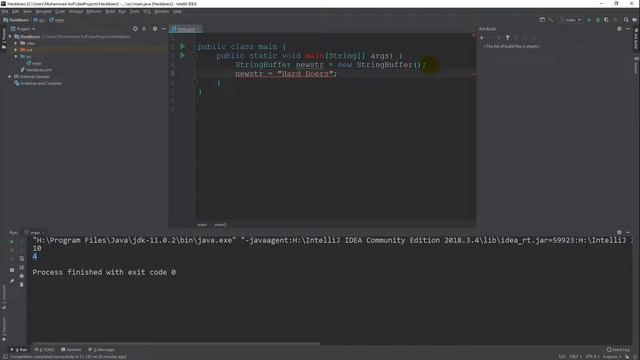Image resolution: width=640 pixels, height=360 pixels.
Task: Select Harddown.iml file in project tree
Action: pos(36,70)
